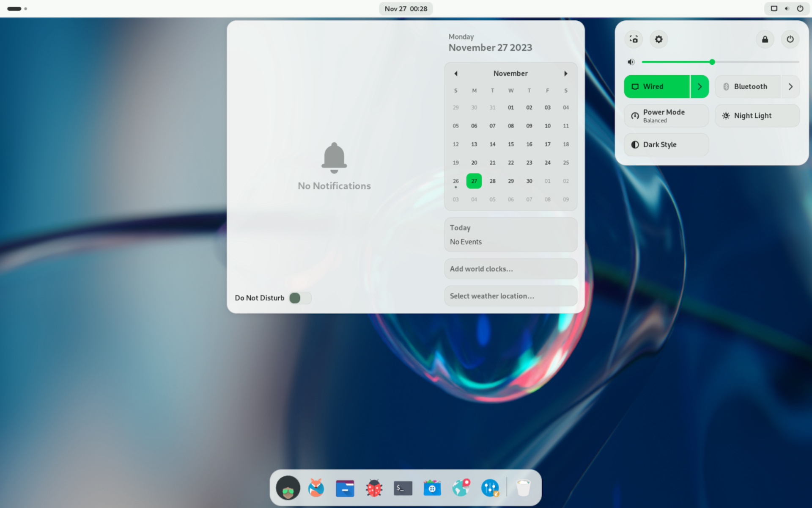Screen dimensions: 812x508
Task: Enable Dark Style
Action: tap(666, 145)
